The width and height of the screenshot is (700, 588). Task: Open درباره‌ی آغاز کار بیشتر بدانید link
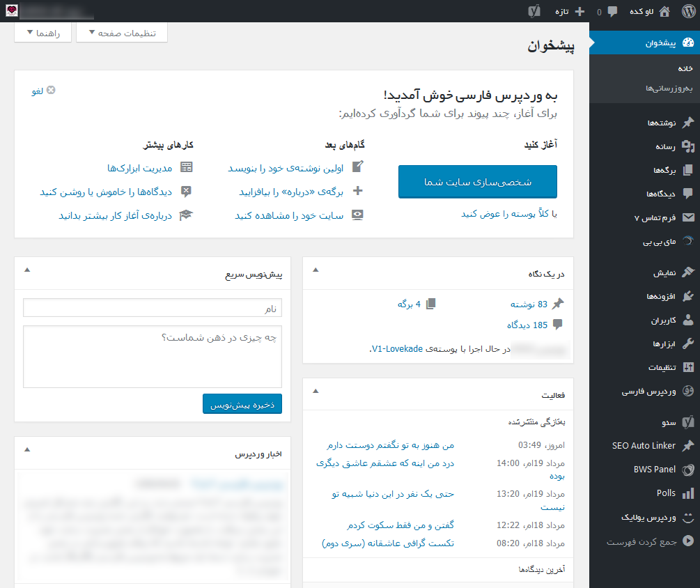tap(115, 216)
